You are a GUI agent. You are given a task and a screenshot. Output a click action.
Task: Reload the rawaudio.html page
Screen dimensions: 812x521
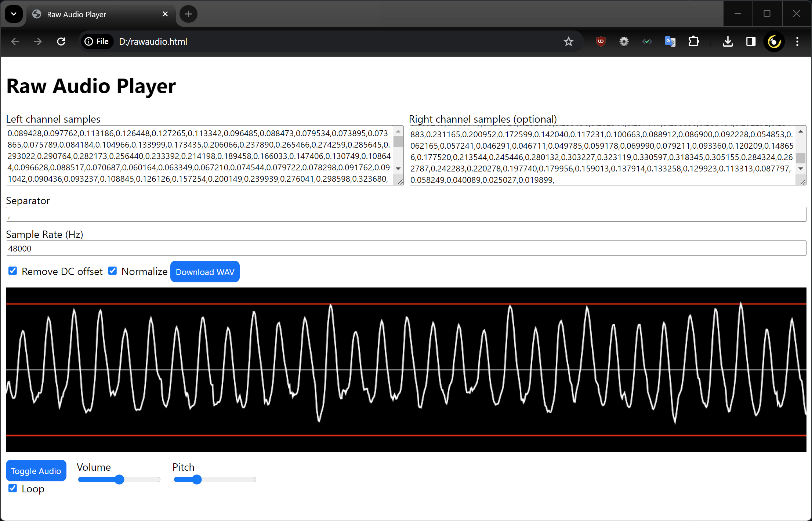tap(61, 41)
